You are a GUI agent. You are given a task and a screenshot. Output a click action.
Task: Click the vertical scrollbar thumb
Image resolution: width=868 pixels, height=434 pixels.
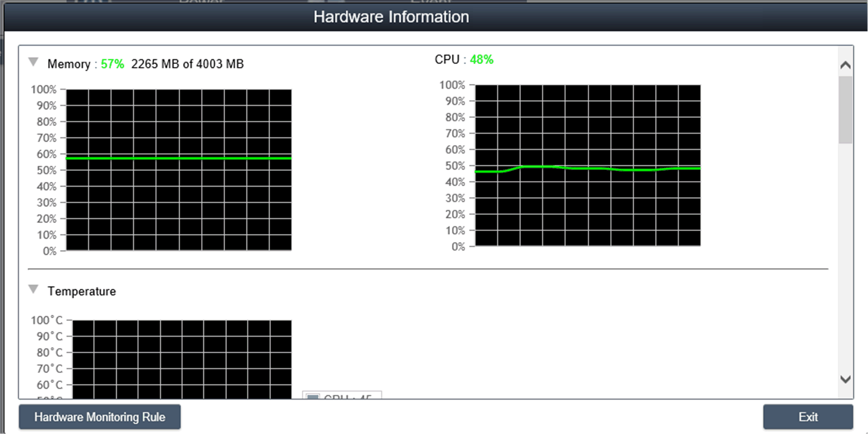[x=845, y=110]
